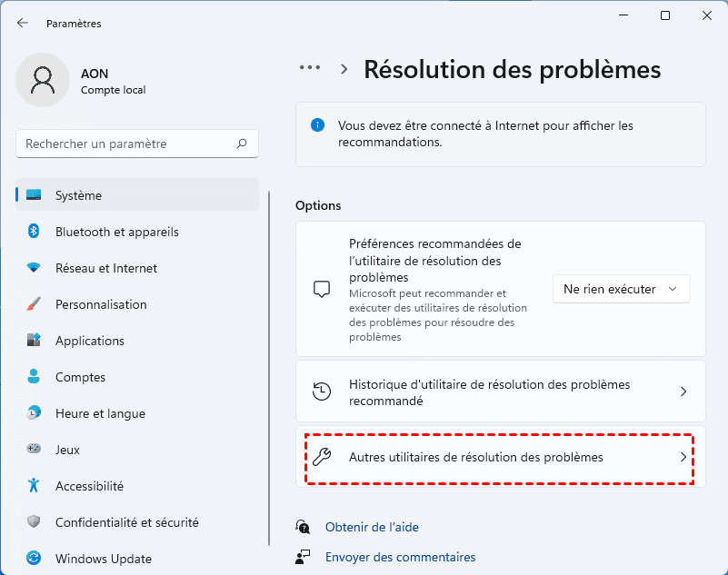The height and width of the screenshot is (575, 728).
Task: Go to Applications settings
Action: click(90, 341)
